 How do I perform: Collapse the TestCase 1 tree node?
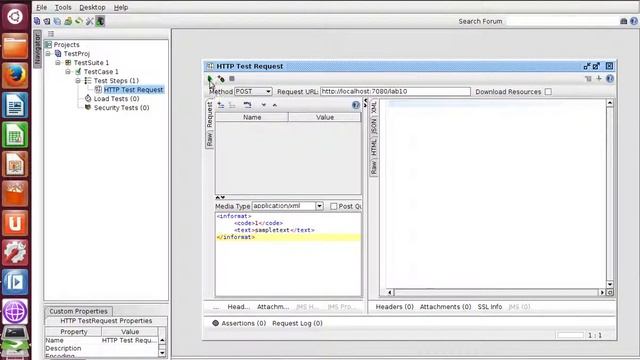[x=68, y=71]
